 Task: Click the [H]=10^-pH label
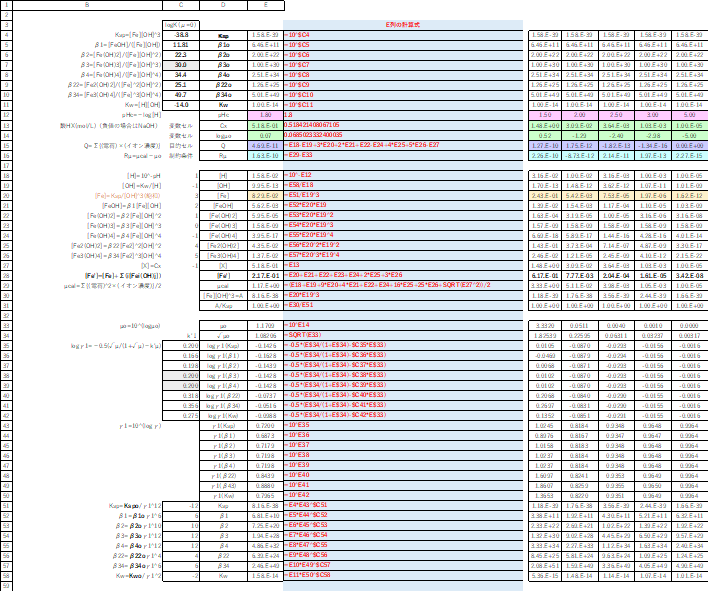[x=144, y=175]
